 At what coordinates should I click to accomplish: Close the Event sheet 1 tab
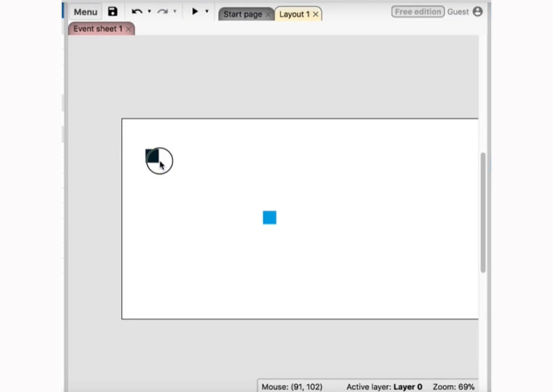[x=129, y=29]
